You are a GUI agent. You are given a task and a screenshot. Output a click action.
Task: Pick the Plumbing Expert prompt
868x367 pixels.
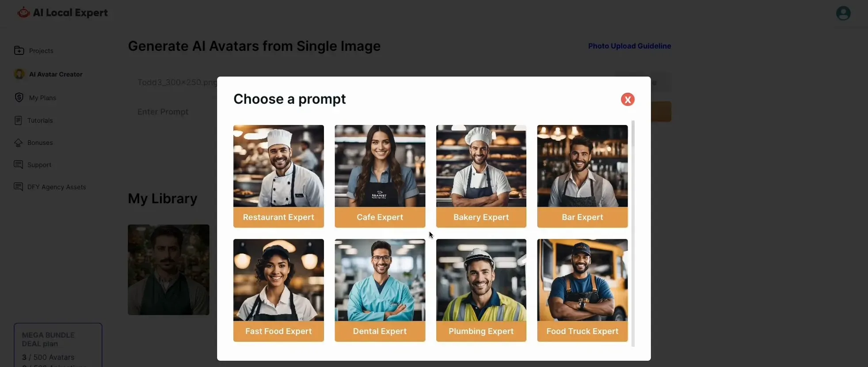[x=481, y=290]
